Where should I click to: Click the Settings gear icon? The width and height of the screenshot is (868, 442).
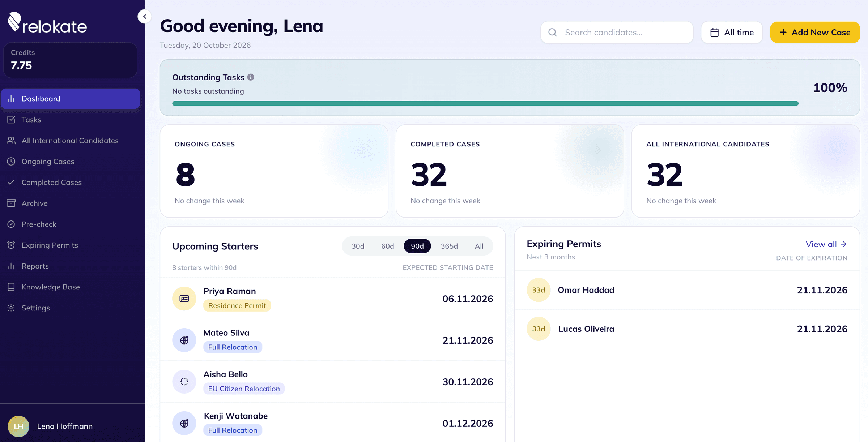coord(11,308)
